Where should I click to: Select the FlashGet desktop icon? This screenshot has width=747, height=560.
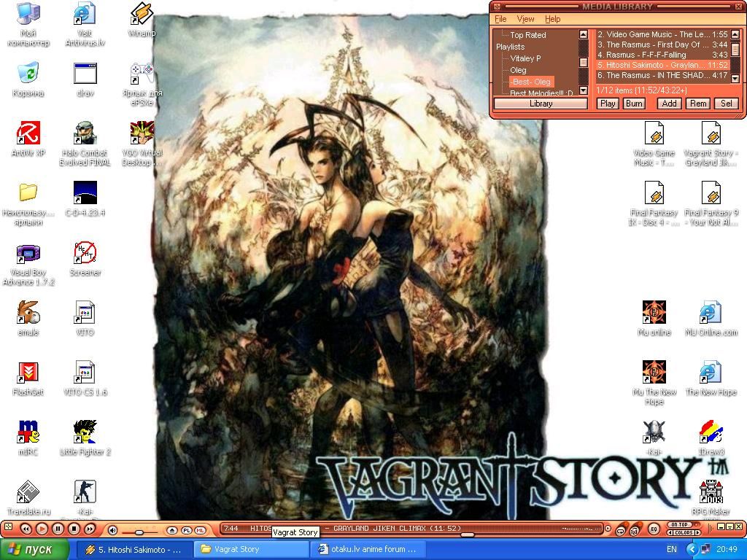point(28,378)
